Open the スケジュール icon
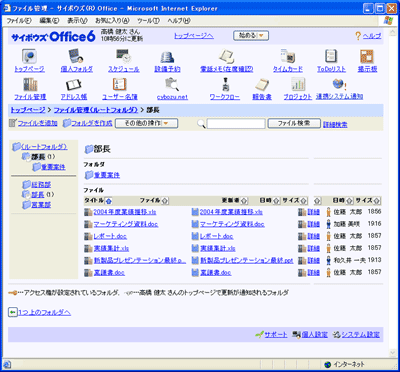The width and height of the screenshot is (400, 372). (x=124, y=56)
